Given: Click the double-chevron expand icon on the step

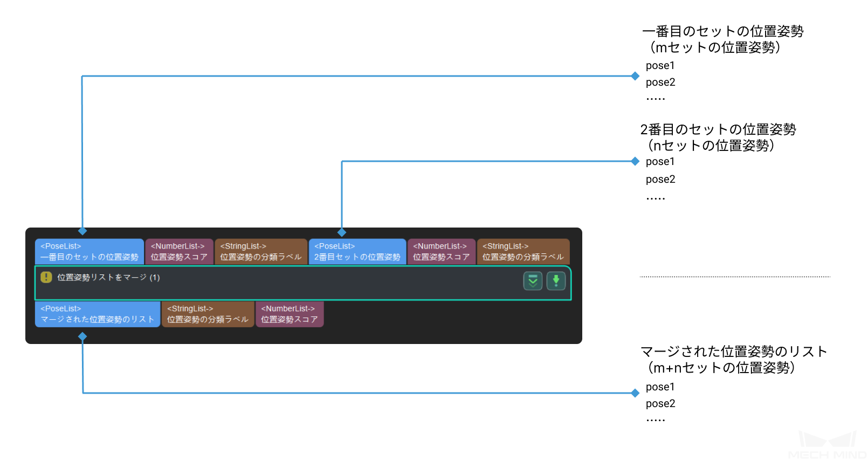Looking at the screenshot, I should tap(533, 281).
